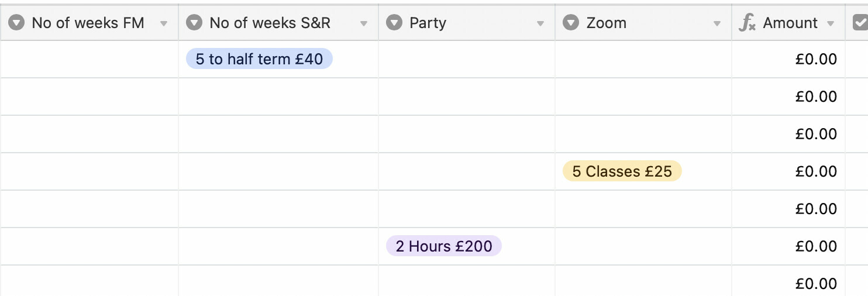Select the '5 to half term £40' tag
This screenshot has height=296, width=868.
pos(259,59)
